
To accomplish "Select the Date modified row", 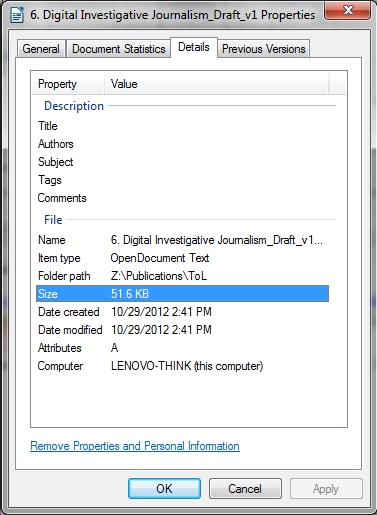I will (182, 330).
